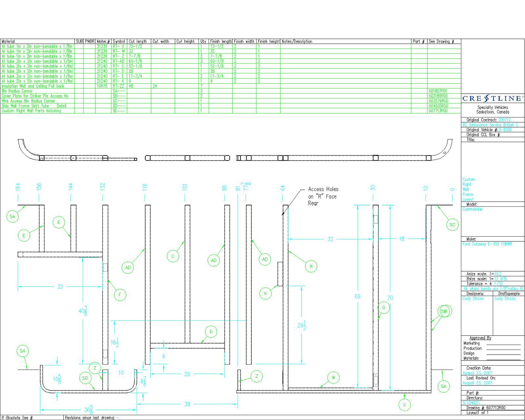Screen dimensions: 525x420
Task: Click the original contract number 200712
Action: tap(504, 120)
